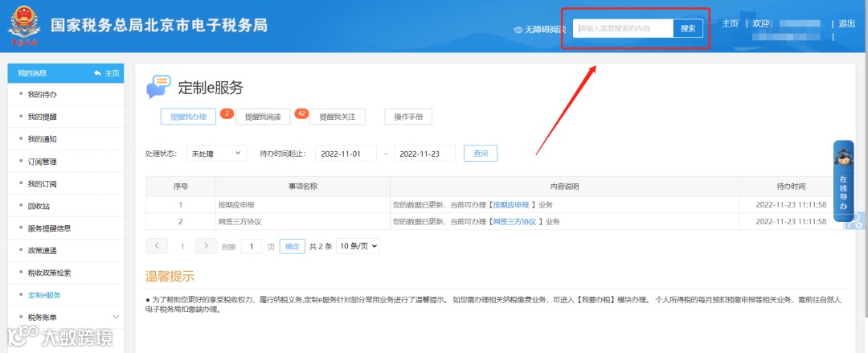Click the 共 2 条 total count text
This screenshot has width=868, height=353.
click(x=321, y=247)
